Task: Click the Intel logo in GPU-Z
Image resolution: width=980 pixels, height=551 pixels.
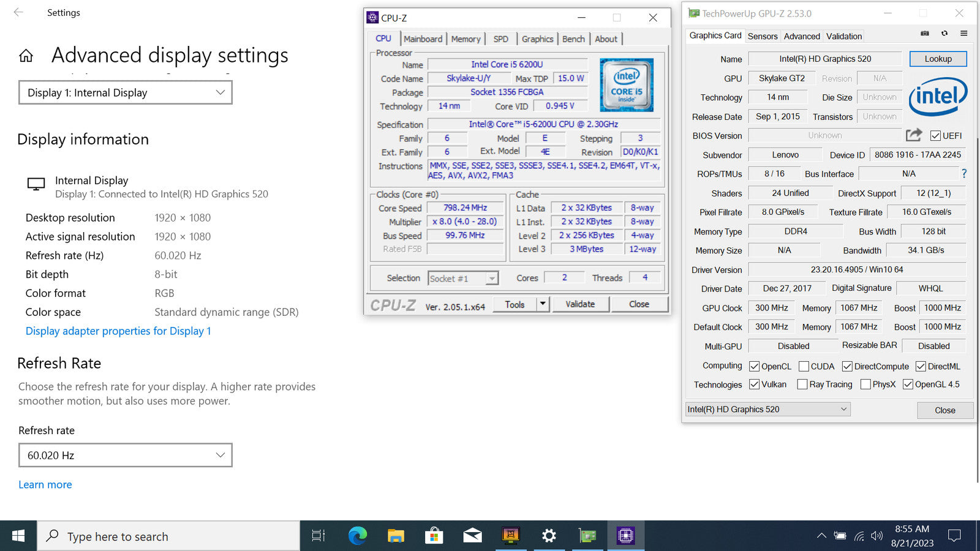Action: [x=938, y=97]
